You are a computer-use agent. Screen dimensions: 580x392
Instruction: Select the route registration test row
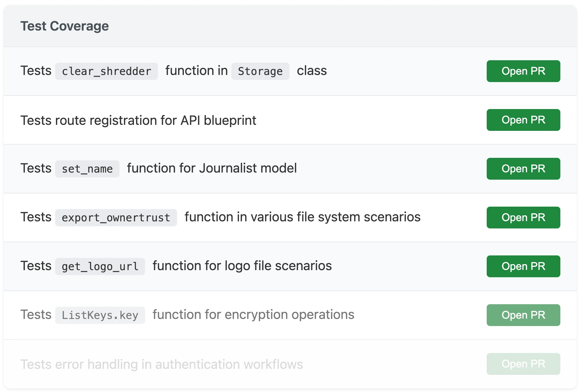[x=139, y=120]
